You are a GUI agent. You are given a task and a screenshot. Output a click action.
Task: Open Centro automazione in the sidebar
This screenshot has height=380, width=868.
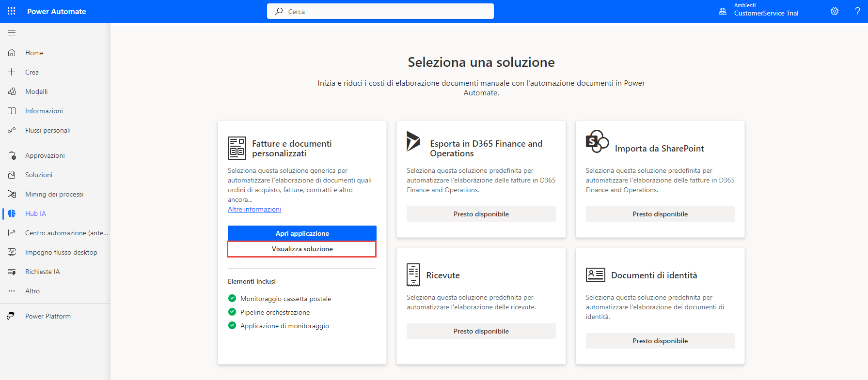[x=67, y=233]
